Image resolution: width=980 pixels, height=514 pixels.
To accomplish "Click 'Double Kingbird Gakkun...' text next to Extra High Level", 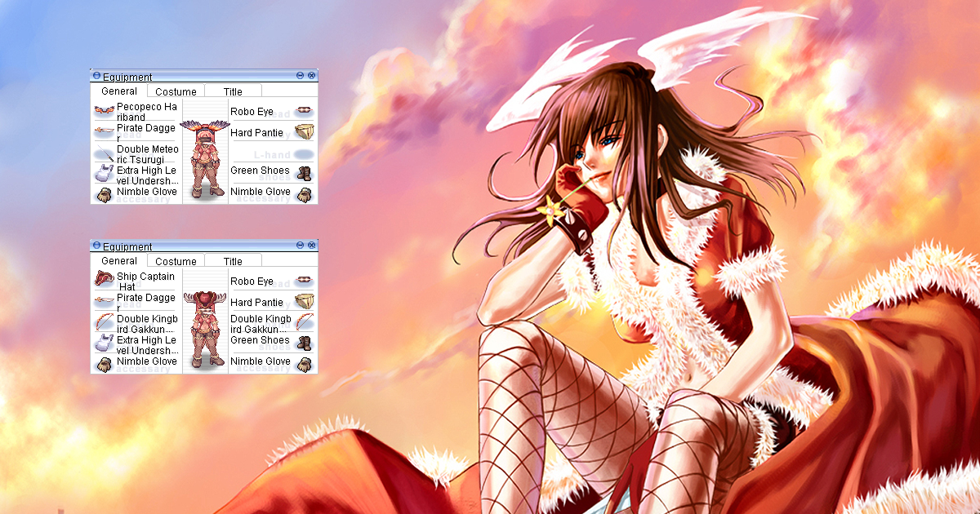I will (x=145, y=324).
